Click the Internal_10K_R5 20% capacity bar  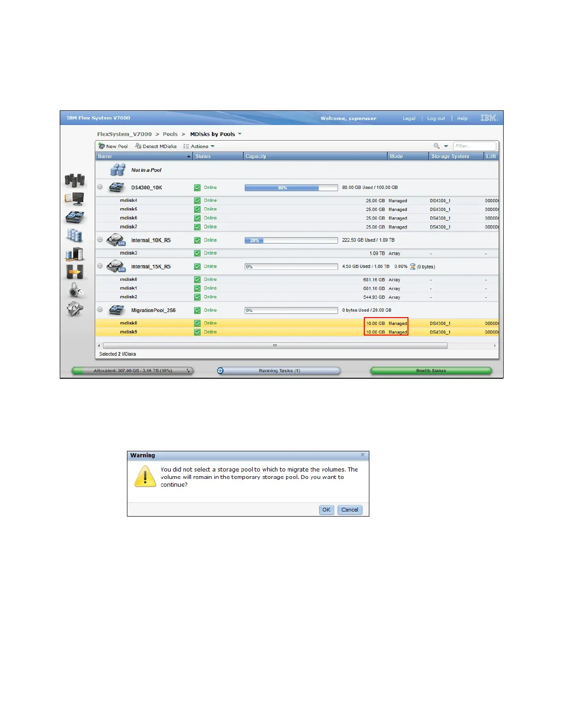coord(291,240)
